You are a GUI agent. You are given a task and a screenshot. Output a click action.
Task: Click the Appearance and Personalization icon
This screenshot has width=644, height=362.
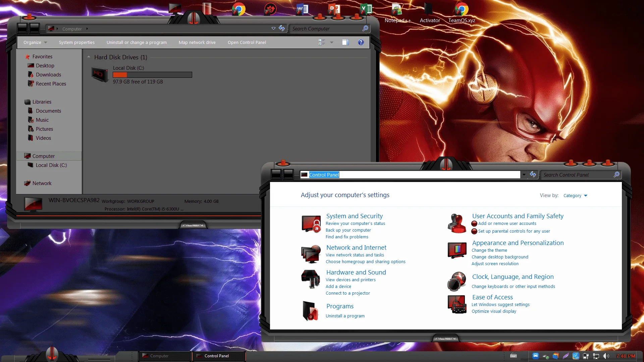pos(457,250)
